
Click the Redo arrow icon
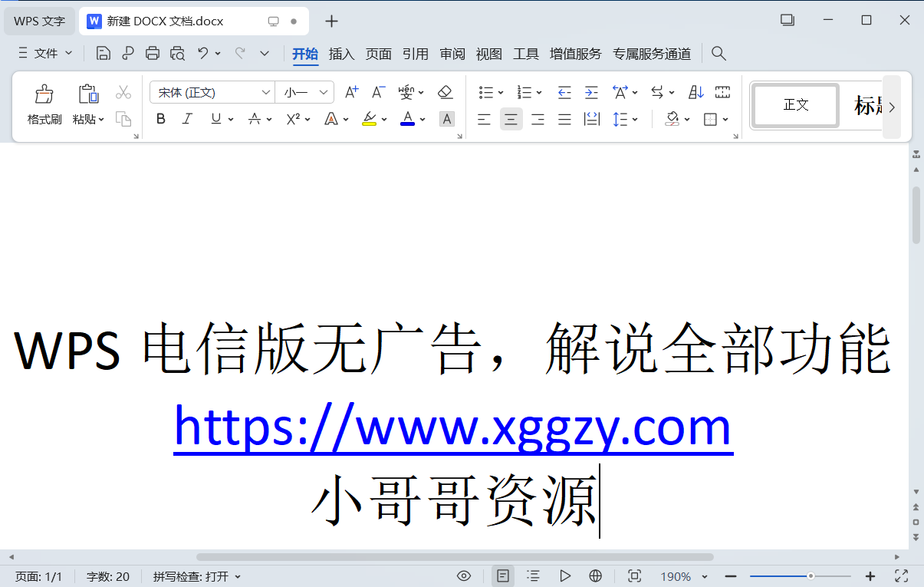tap(240, 53)
